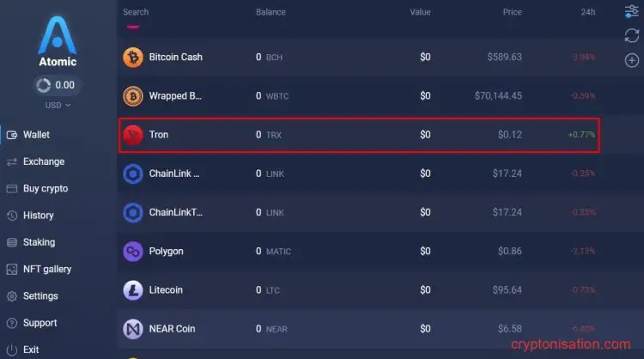
Task: Open the asset filter settings icon
Action: tap(631, 11)
